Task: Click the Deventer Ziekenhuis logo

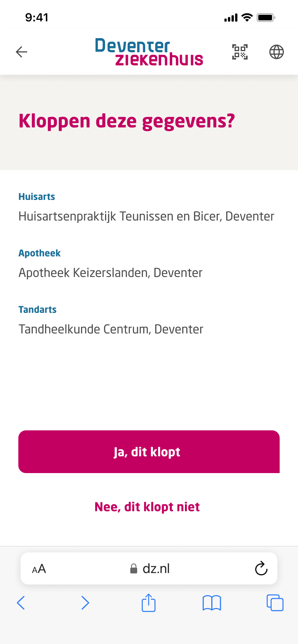Action: (x=149, y=52)
